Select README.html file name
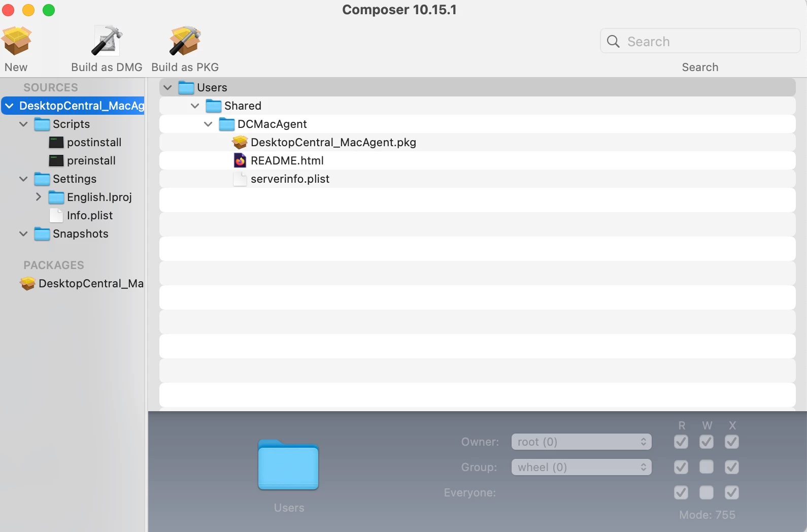This screenshot has height=532, width=807. 287,160
